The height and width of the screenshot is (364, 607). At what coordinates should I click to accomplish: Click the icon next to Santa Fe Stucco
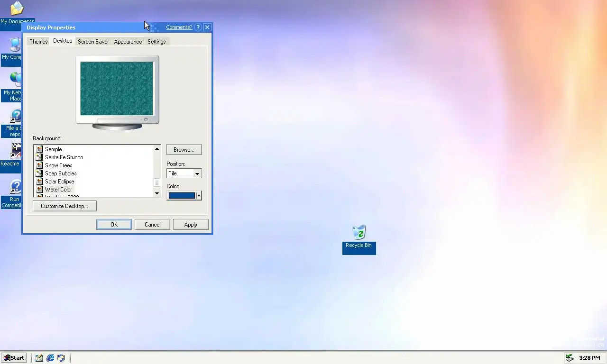(40, 157)
